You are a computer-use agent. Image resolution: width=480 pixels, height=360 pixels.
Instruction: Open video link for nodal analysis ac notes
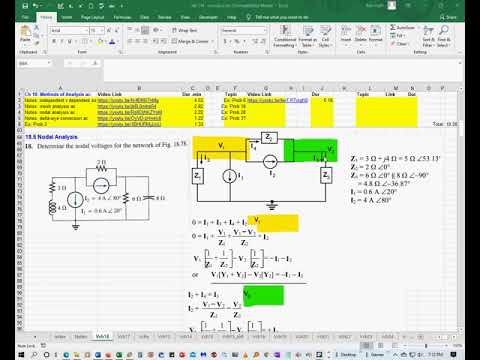[x=129, y=112]
